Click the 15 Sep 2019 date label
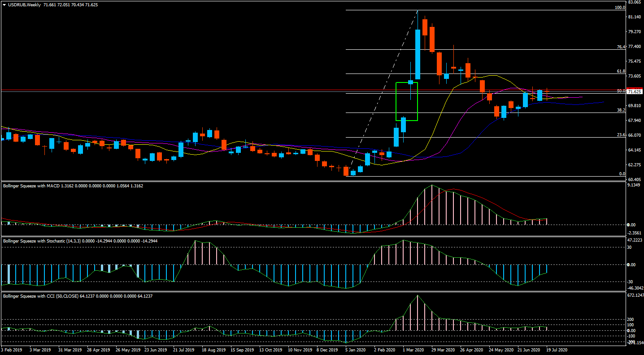644x355 pixels. coord(242,349)
